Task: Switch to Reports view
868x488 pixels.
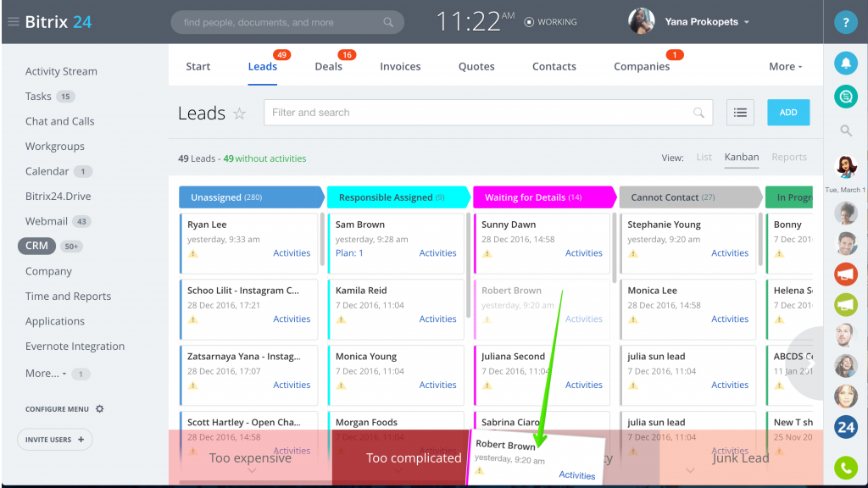Action: (789, 157)
